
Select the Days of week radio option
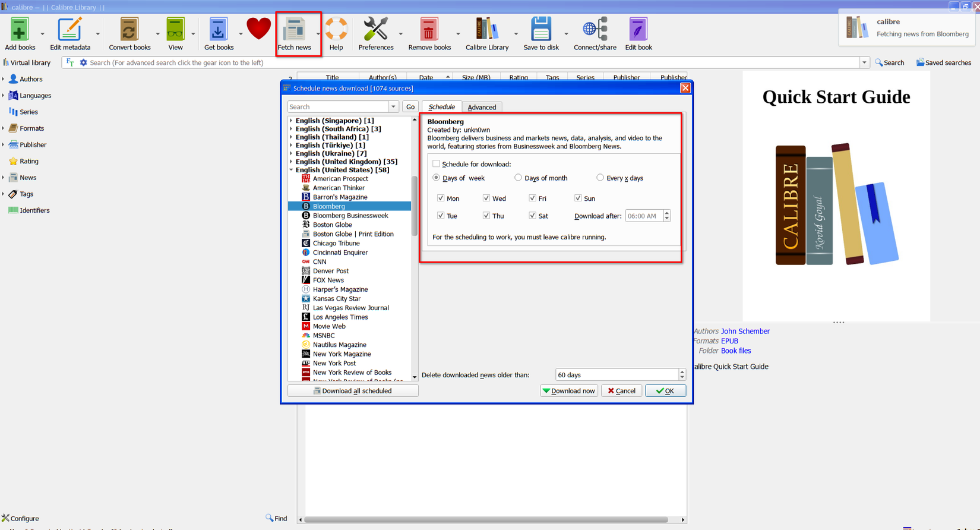click(x=436, y=178)
